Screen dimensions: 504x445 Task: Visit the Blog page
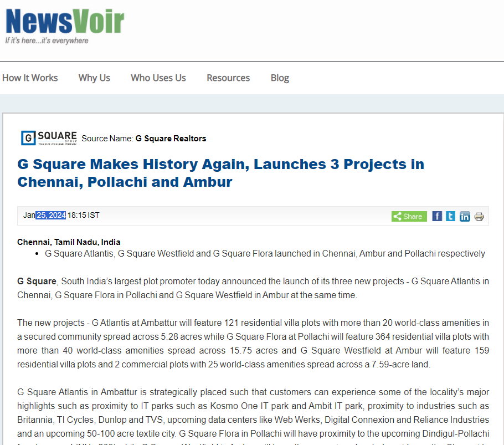click(280, 78)
